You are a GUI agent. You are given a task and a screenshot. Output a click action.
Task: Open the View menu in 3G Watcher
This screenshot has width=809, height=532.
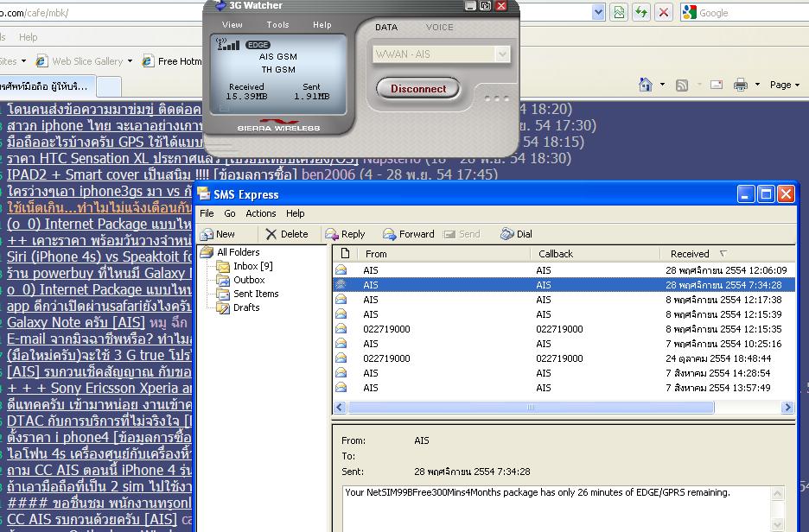click(x=233, y=25)
